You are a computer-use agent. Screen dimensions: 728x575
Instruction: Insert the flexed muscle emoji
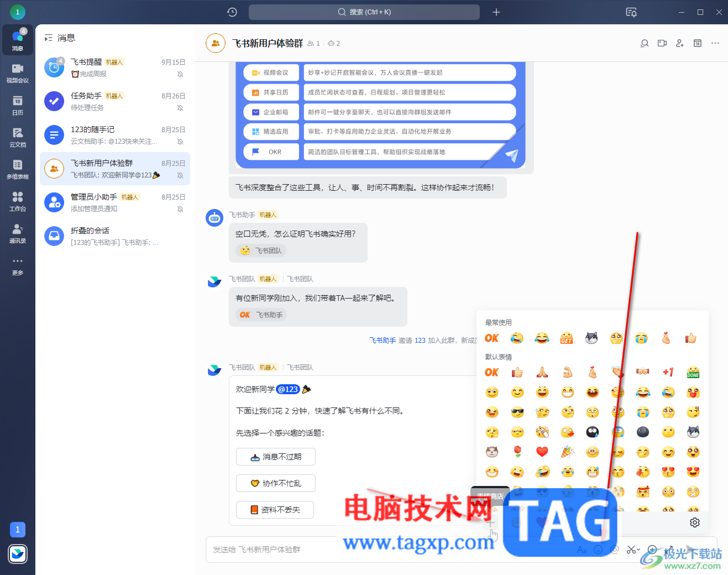point(568,373)
